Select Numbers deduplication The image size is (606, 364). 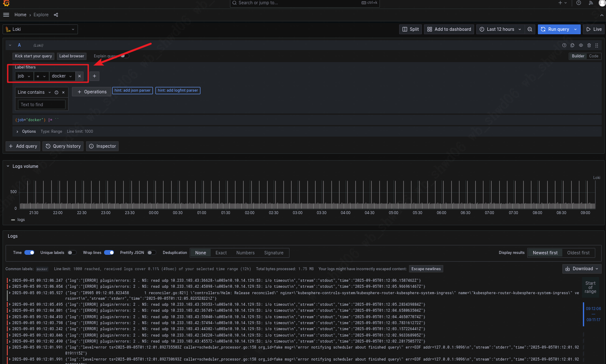coord(245,253)
